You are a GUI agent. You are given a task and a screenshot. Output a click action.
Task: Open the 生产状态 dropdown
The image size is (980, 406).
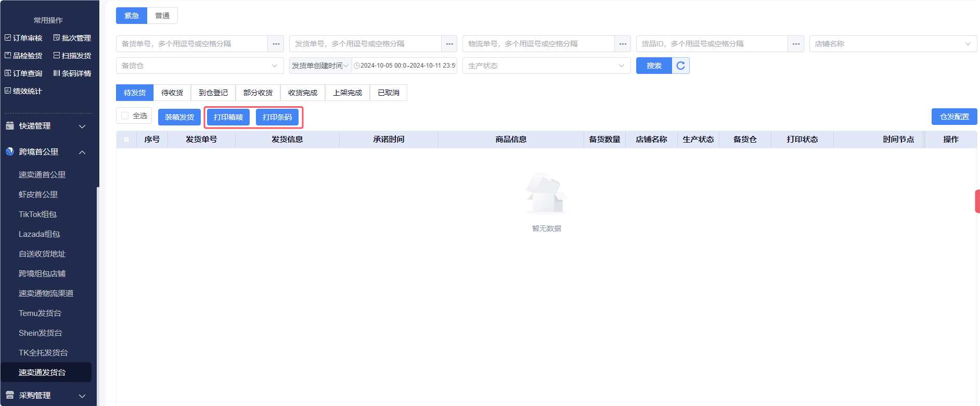click(x=546, y=66)
